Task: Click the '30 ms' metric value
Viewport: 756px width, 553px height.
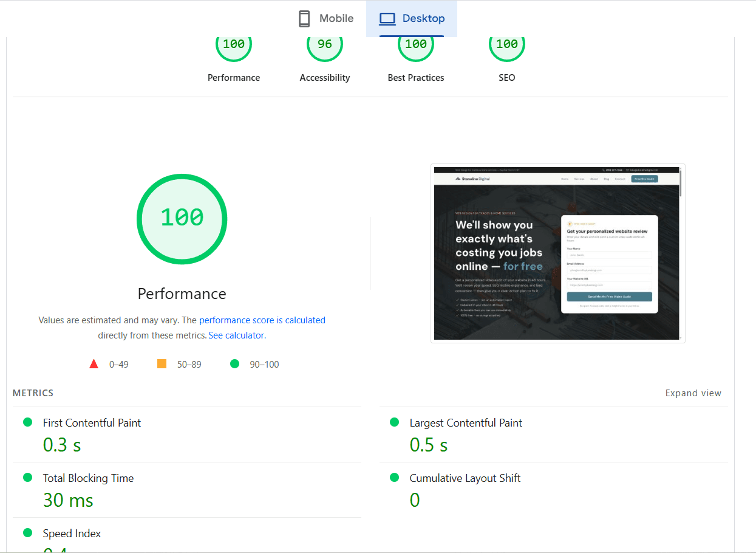Action: [68, 500]
